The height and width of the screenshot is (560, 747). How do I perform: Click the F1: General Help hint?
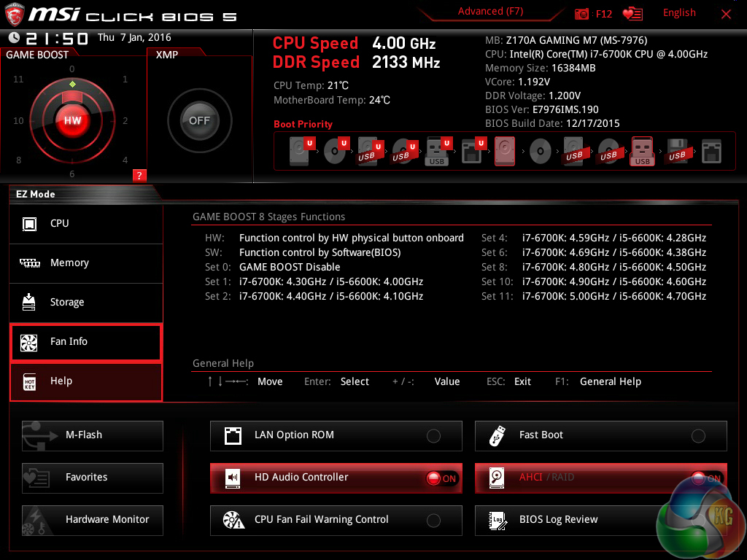(598, 382)
